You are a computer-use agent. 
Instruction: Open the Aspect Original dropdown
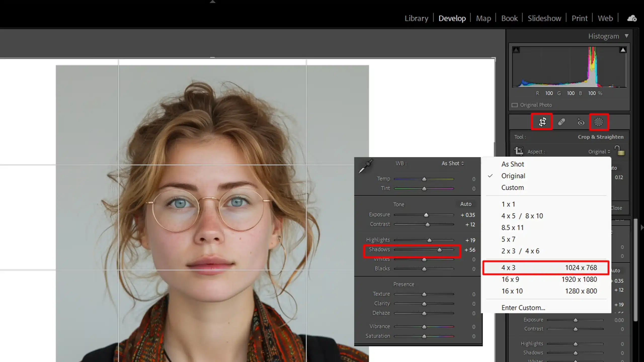[x=599, y=152]
